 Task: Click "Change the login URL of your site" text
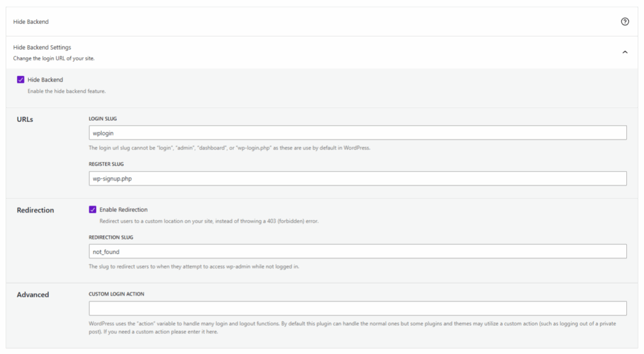click(x=54, y=58)
